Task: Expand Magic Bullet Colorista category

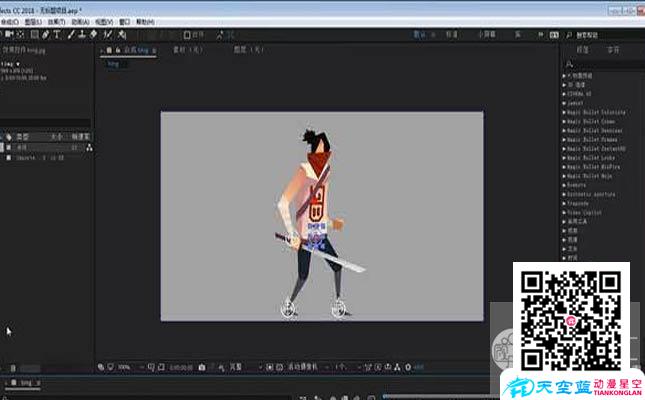Action: click(564, 112)
